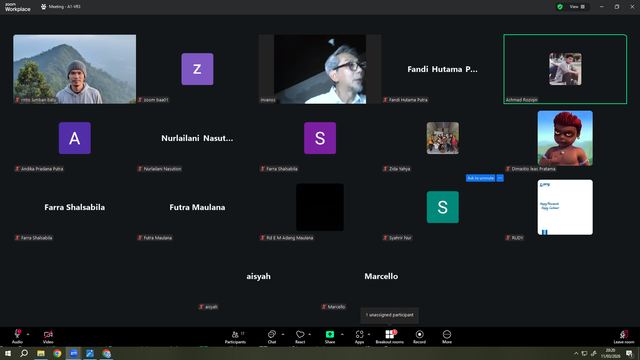The width and height of the screenshot is (640, 360).
Task: Select Zida Yahya's group photo avatar
Action: click(x=442, y=138)
